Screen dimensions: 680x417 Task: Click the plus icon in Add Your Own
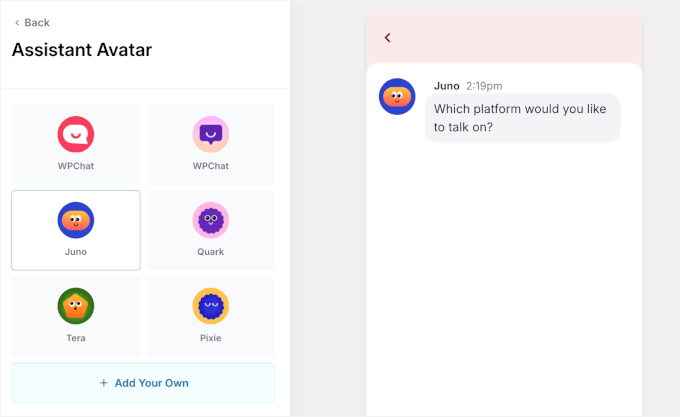coord(103,383)
